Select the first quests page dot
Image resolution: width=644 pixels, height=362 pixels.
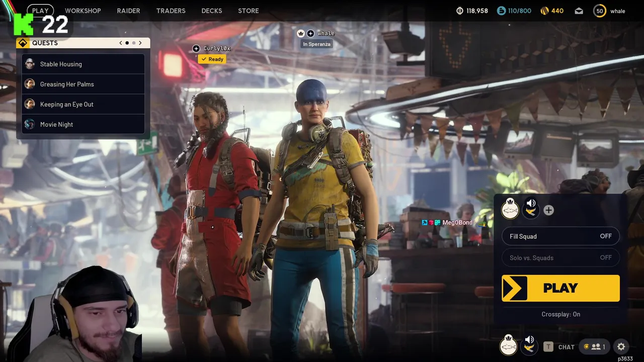(127, 43)
